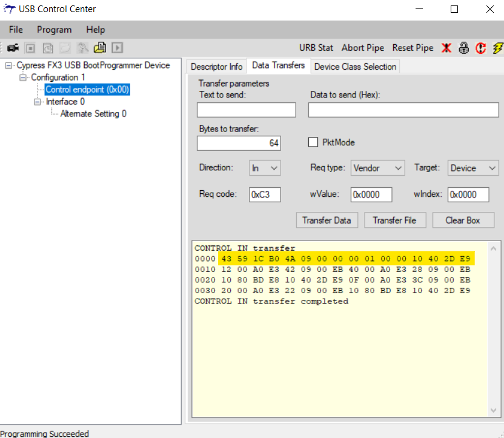Screen dimensions: 504x438
Task: Open the Program menu
Action: 54,29
